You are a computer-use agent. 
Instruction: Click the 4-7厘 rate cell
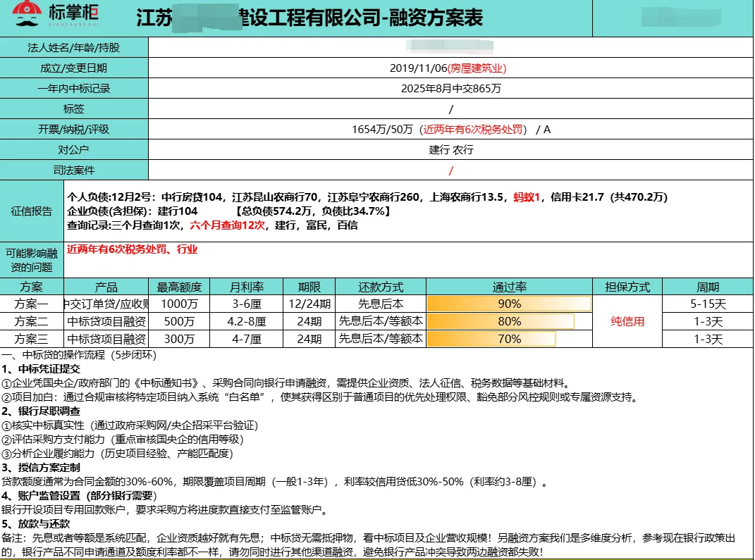pyautogui.click(x=247, y=340)
